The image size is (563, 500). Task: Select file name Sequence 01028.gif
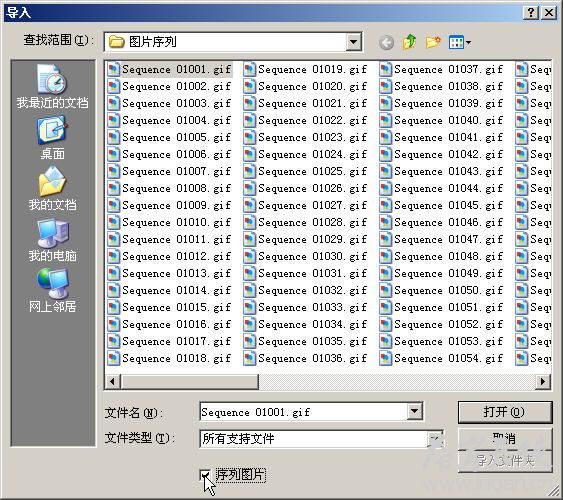312,222
